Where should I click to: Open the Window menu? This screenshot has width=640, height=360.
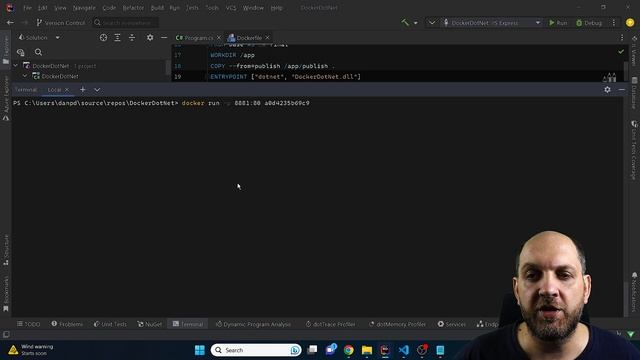click(x=253, y=8)
